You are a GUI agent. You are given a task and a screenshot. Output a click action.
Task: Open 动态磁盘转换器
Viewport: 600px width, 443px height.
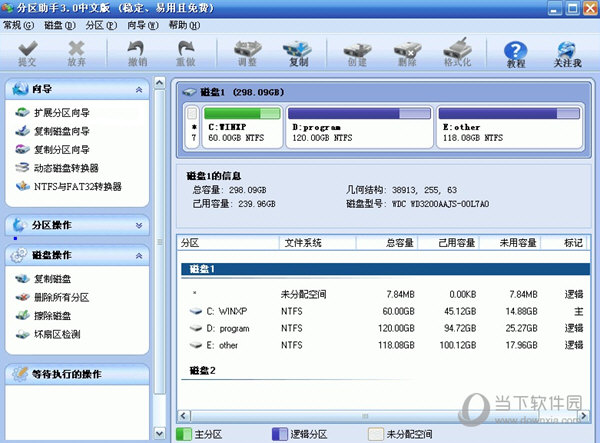[x=57, y=168]
